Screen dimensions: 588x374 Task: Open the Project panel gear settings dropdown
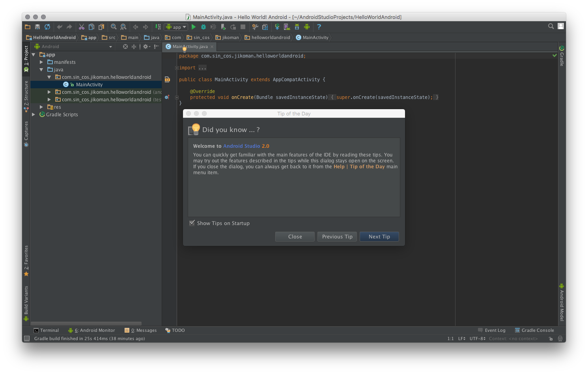tap(147, 47)
